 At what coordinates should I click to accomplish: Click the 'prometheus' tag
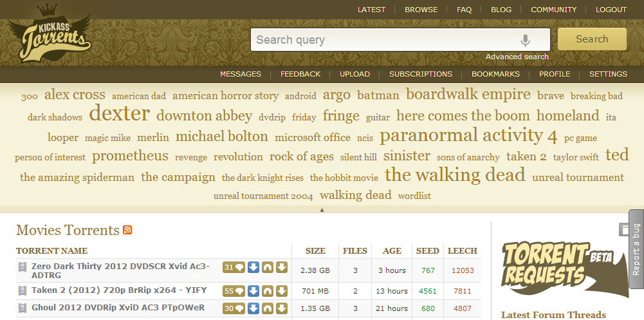point(130,156)
